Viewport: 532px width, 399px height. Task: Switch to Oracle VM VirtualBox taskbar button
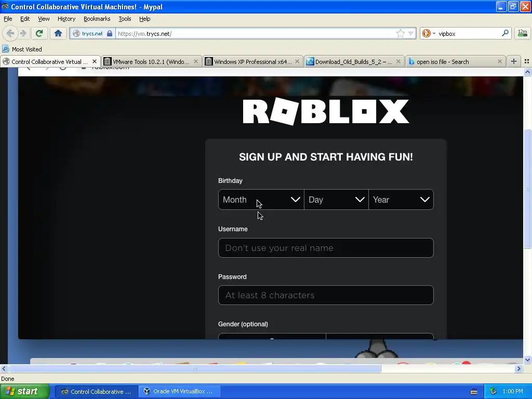(x=180, y=391)
